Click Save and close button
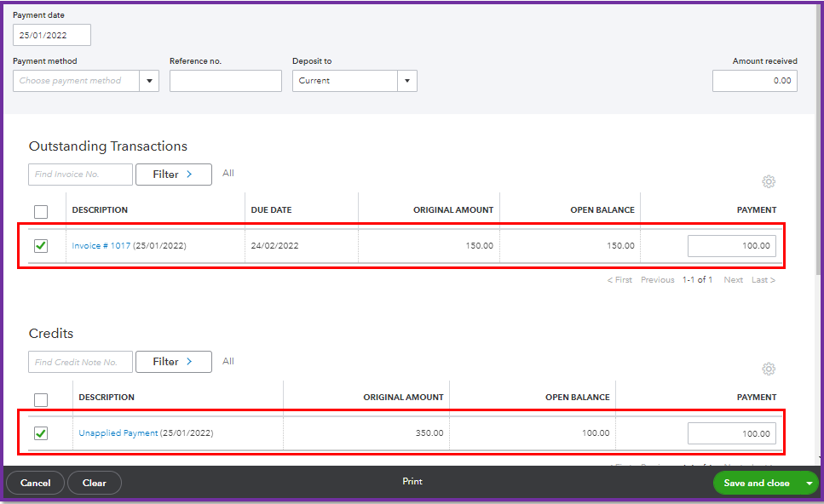Viewport: 824px width, 504px height. [756, 483]
